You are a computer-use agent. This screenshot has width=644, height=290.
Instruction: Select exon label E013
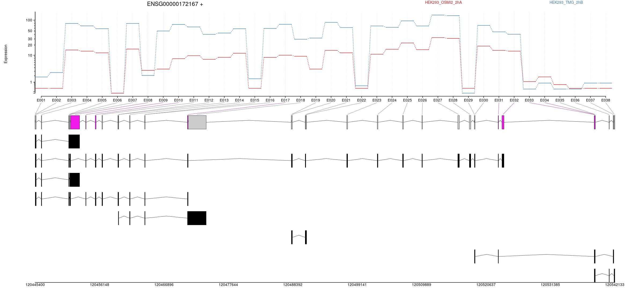point(224,100)
